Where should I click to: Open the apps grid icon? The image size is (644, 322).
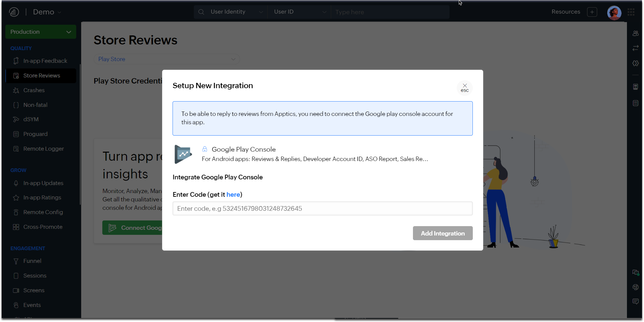(631, 12)
